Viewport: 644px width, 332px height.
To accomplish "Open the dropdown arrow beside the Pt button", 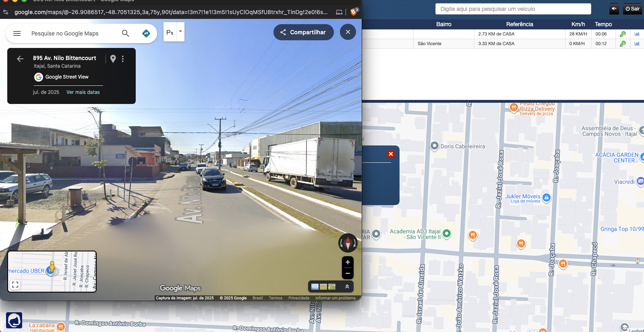I will 180,31.
